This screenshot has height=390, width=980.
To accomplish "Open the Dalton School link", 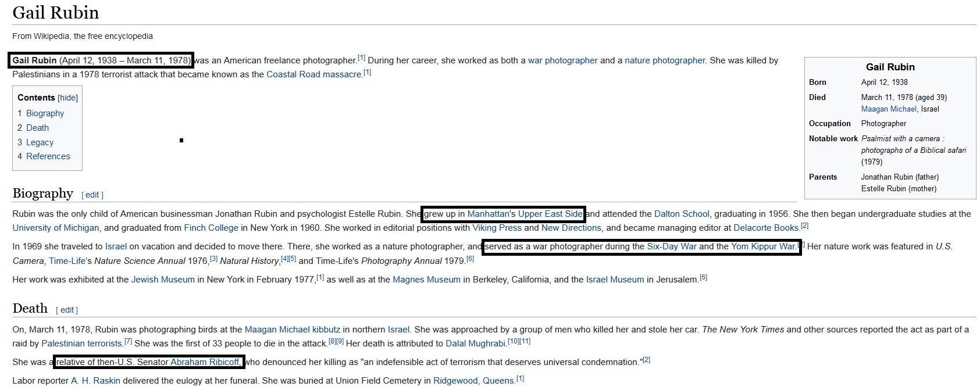I will 681,214.
